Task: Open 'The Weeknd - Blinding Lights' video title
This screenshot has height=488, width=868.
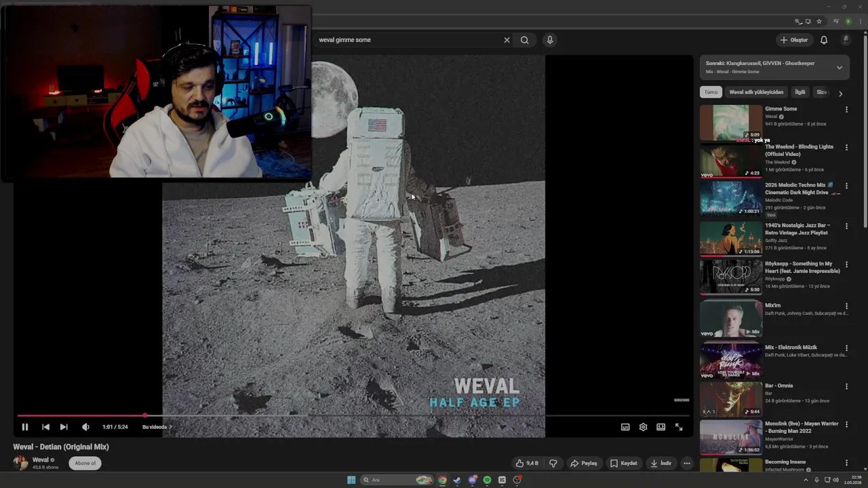Action: pos(799,150)
